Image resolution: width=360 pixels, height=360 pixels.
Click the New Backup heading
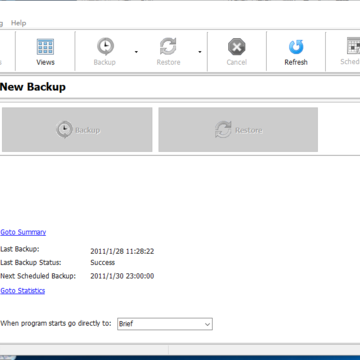click(x=33, y=87)
